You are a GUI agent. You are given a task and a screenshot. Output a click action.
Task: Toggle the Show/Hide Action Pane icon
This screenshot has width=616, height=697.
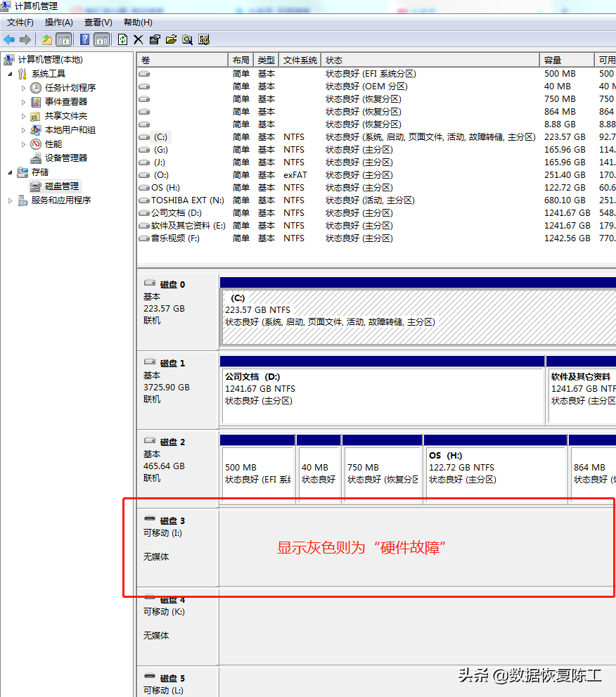point(102,39)
